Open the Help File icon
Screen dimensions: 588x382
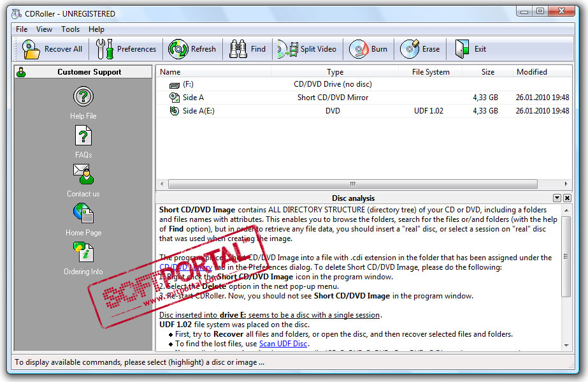click(83, 96)
